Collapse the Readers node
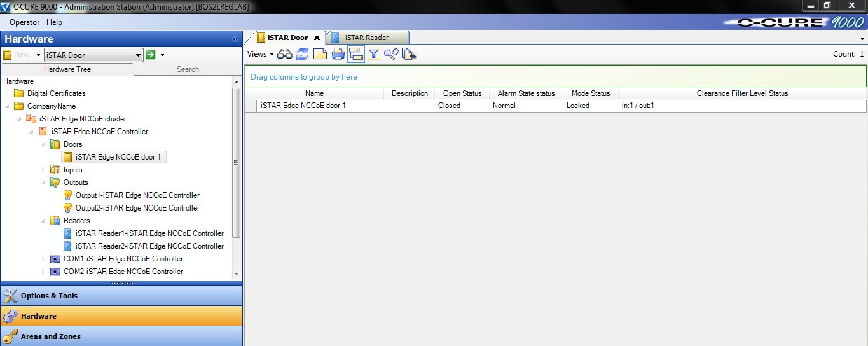This screenshot has width=868, height=346. [x=44, y=221]
